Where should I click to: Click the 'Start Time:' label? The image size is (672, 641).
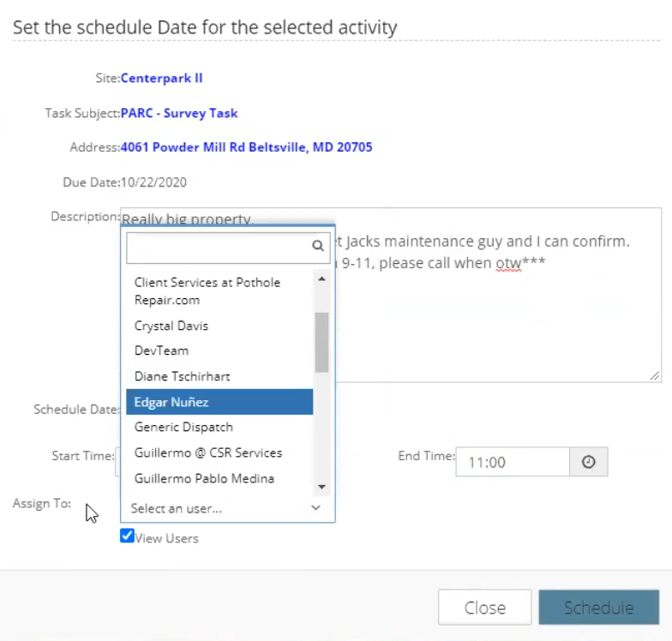[83, 456]
